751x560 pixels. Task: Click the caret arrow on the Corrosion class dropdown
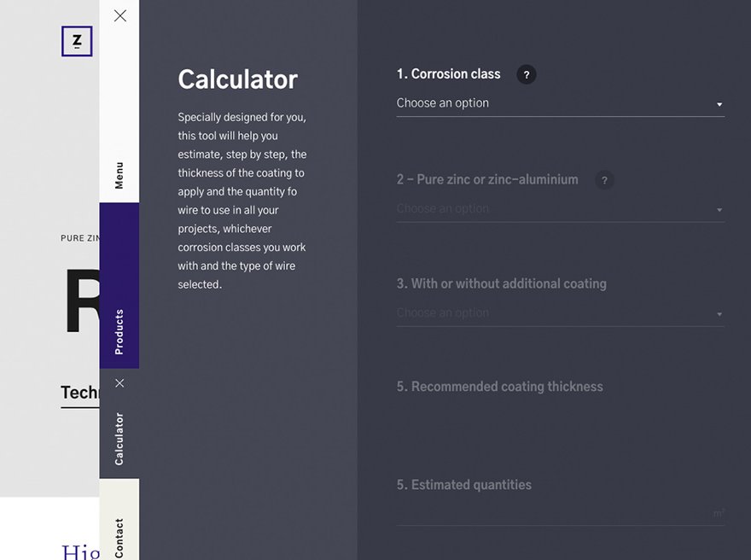coord(719,103)
